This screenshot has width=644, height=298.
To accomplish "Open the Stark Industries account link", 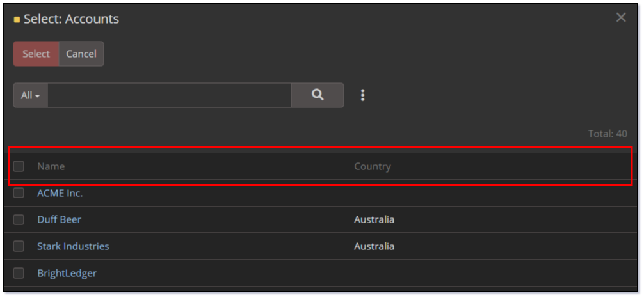I will coord(73,246).
